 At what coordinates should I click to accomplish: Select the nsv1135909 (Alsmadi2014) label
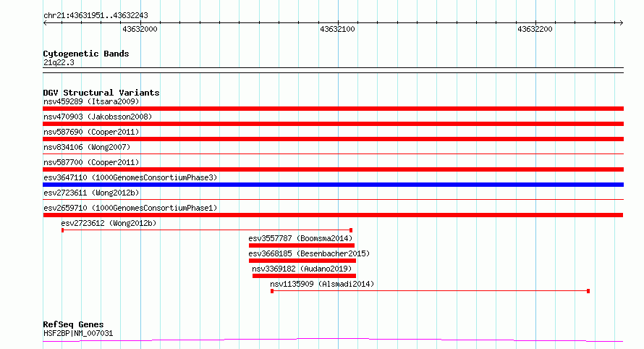[x=322, y=284]
